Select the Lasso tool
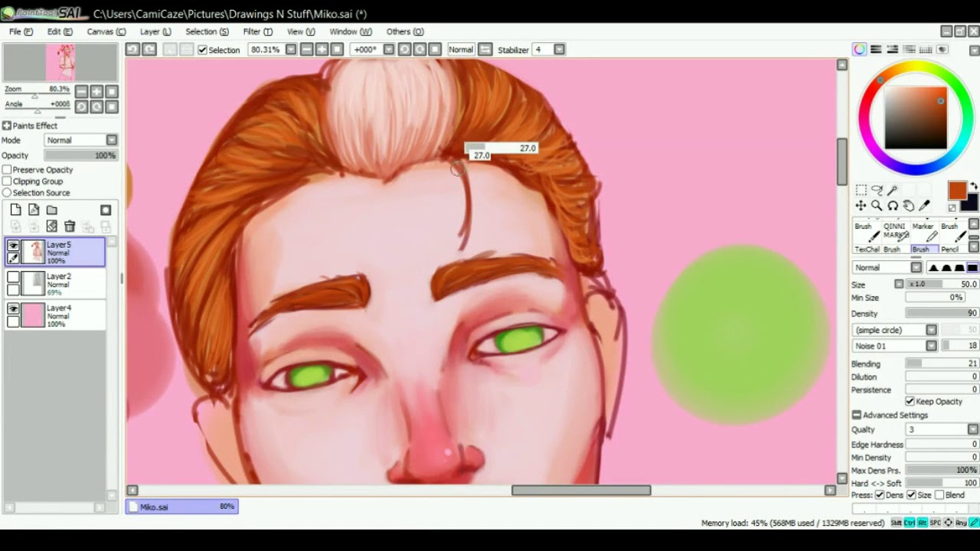 877,190
